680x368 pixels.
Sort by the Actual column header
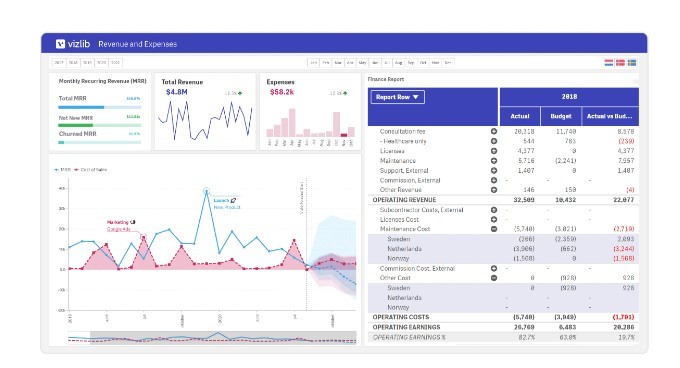[520, 116]
